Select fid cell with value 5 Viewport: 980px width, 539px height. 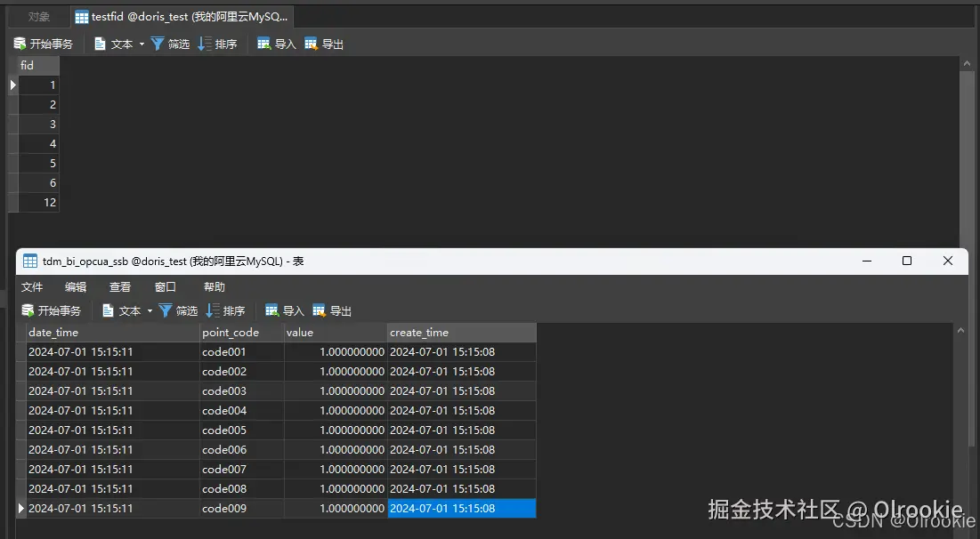pos(39,163)
